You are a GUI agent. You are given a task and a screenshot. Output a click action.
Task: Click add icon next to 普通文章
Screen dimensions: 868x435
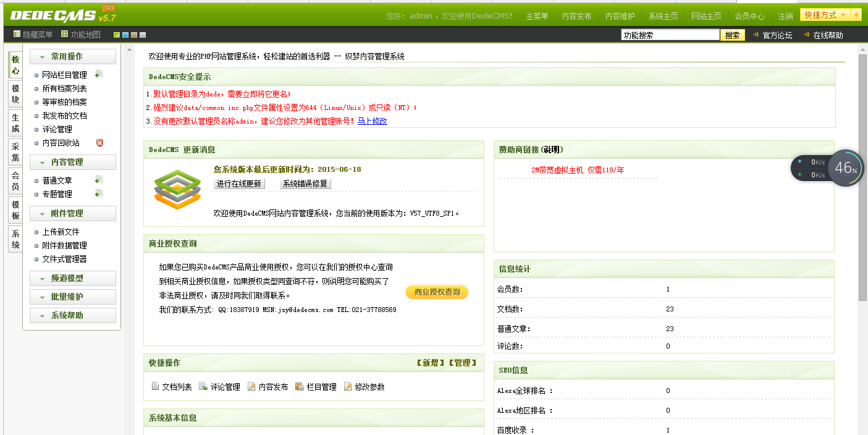(x=99, y=180)
